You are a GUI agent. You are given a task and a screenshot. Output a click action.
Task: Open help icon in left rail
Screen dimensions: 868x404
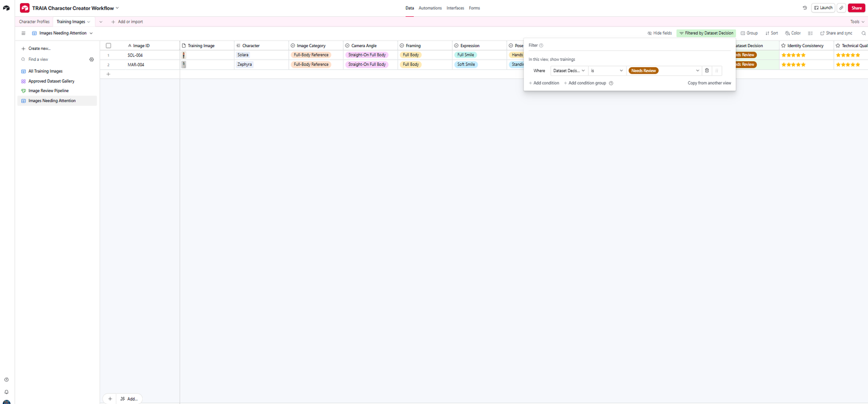(7, 380)
